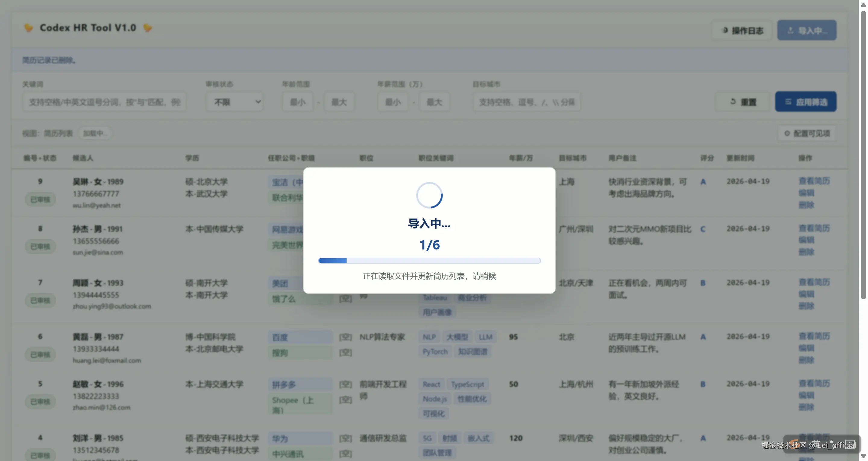
Task: Open the 审核状态 dropdown showing 不限
Action: (234, 102)
